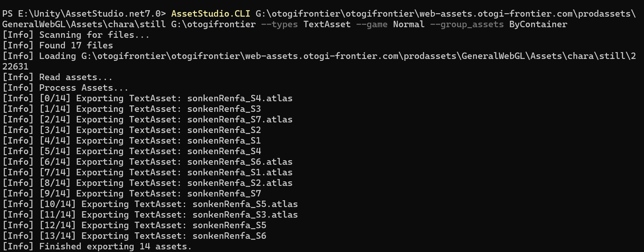Click sonkenRenfa_S6.atlas filename
The image size is (644, 252).
[x=240, y=162]
